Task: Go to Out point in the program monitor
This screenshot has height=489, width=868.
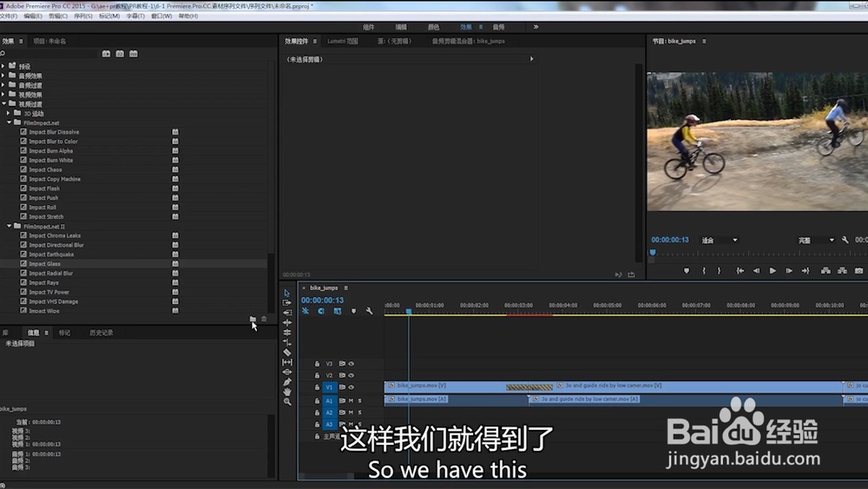Action: coord(806,271)
